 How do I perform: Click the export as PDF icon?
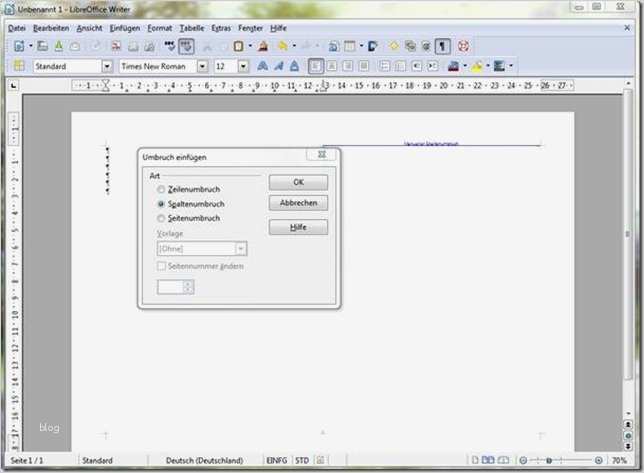[116, 46]
